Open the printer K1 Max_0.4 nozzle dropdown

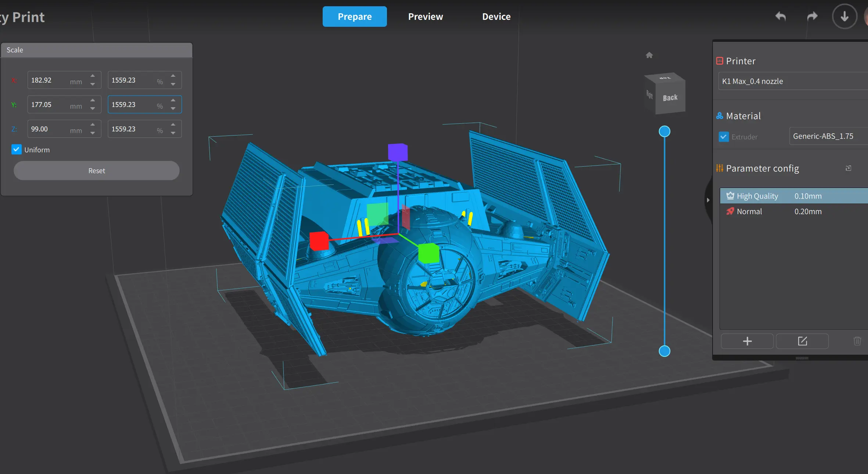[793, 81]
